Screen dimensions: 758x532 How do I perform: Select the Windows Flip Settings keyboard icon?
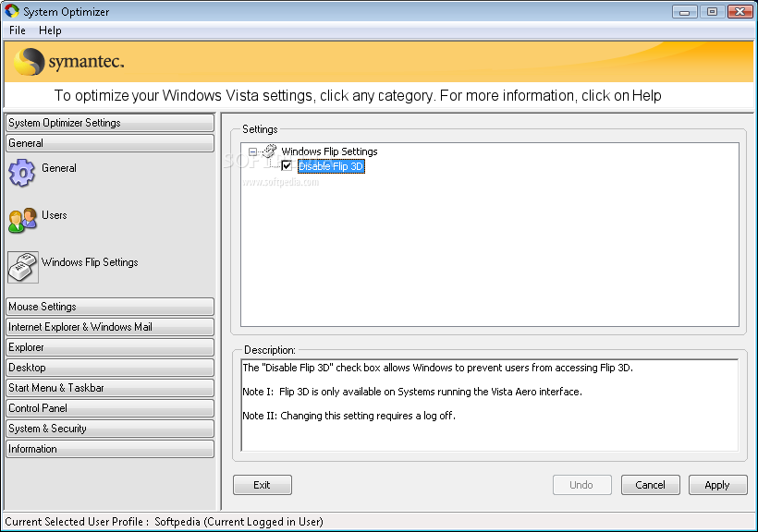(23, 267)
